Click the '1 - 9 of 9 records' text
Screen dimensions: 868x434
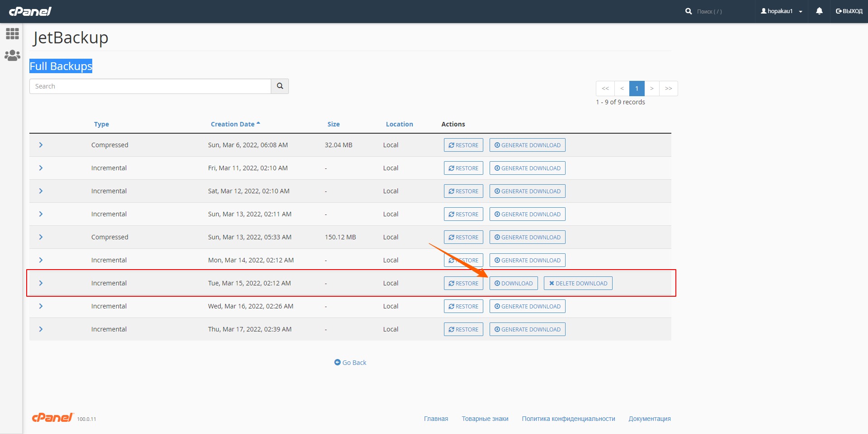tap(620, 102)
